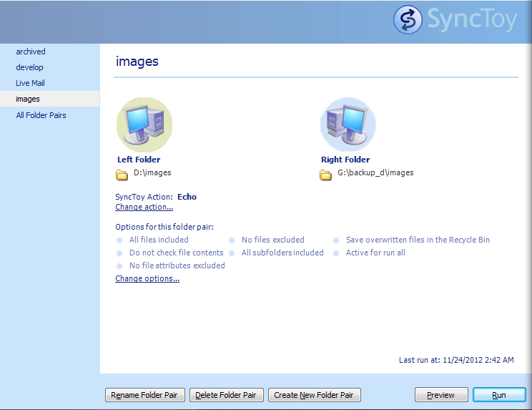
Task: Click 'All subfolders included' option text
Action: tap(282, 253)
